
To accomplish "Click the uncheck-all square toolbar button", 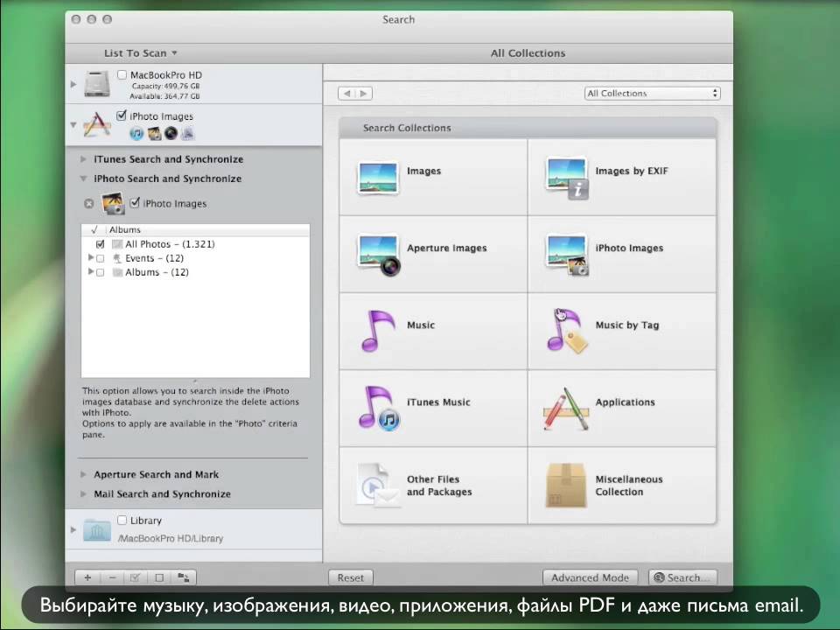I will 159,577.
